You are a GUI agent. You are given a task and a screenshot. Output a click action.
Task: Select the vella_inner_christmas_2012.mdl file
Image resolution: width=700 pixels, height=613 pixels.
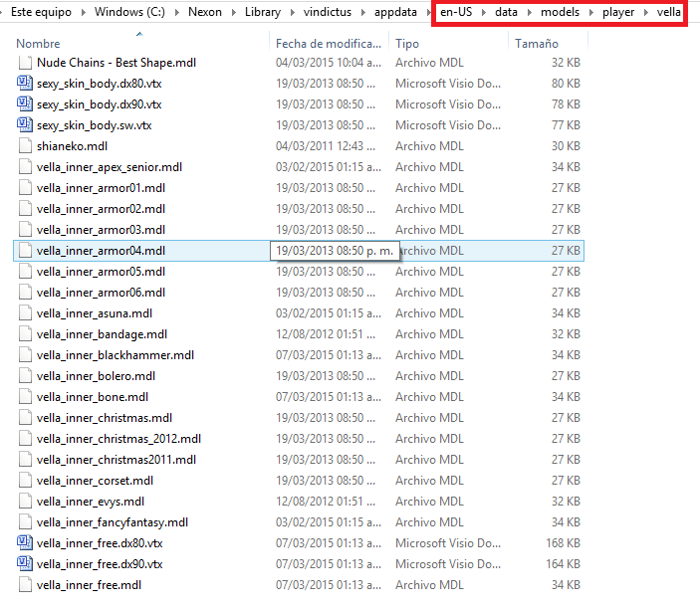(x=118, y=439)
